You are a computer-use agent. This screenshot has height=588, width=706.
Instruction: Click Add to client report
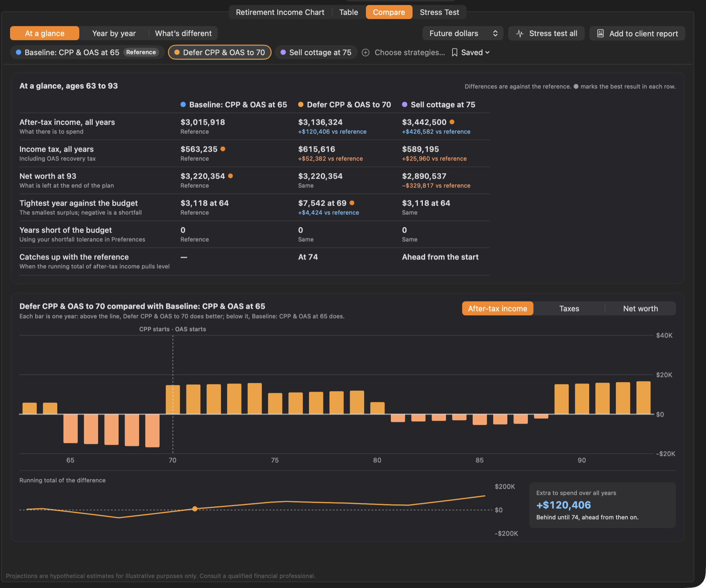click(637, 33)
